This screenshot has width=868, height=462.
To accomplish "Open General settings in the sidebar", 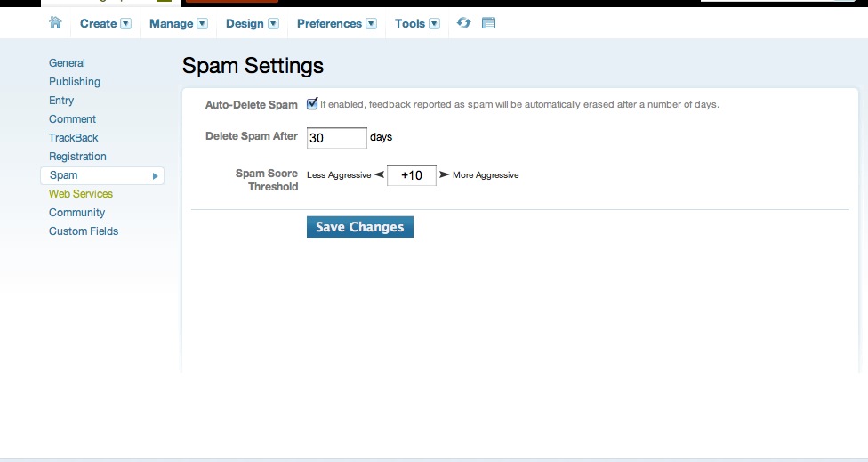I will click(x=67, y=63).
